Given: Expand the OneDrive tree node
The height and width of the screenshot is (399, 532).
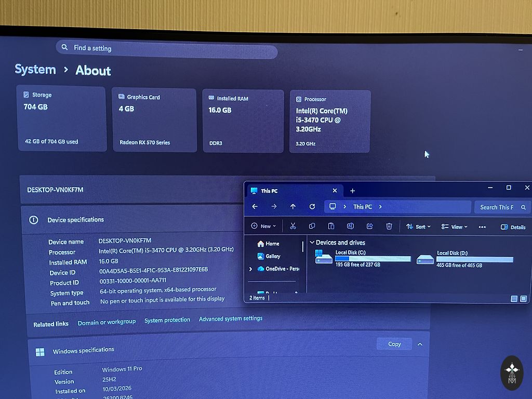Looking at the screenshot, I should point(250,269).
